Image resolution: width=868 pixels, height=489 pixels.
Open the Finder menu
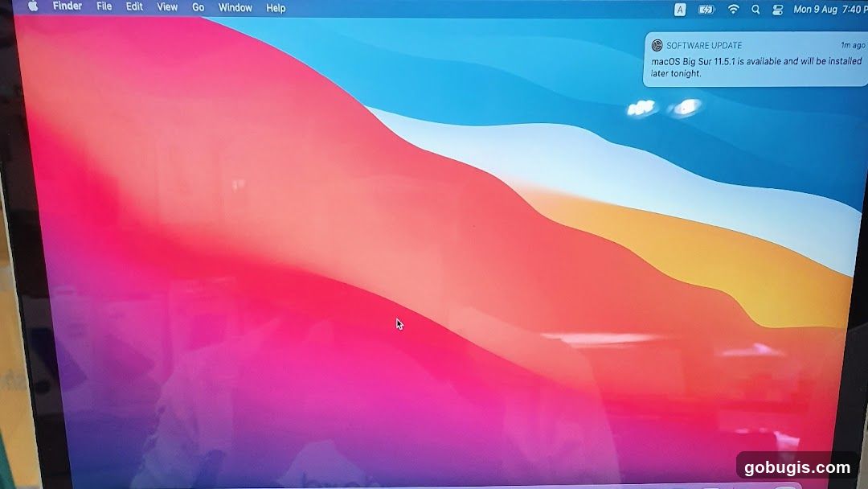67,6
